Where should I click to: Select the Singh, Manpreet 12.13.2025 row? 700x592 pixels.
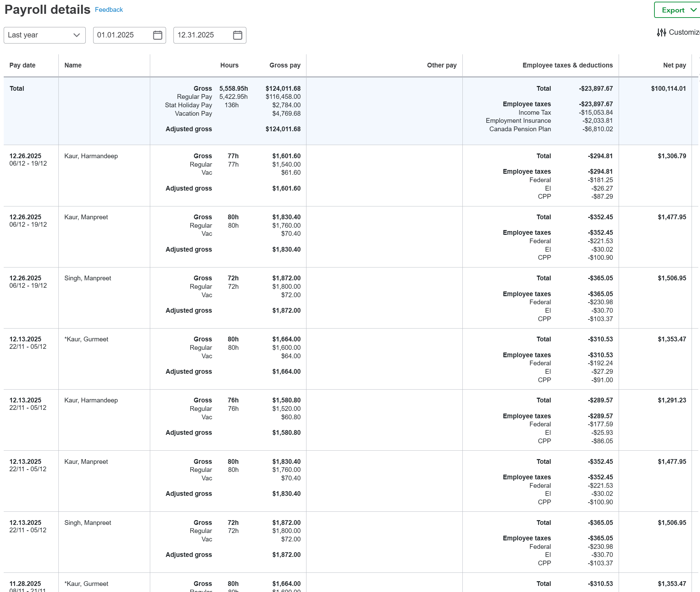[x=87, y=523]
